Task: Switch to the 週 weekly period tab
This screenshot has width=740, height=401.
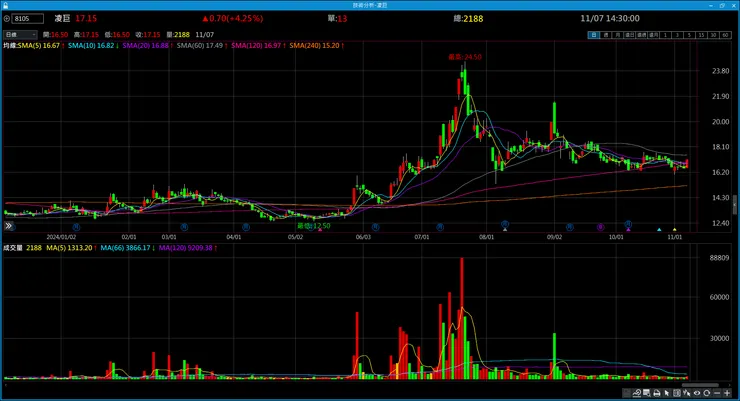Action: [606, 35]
